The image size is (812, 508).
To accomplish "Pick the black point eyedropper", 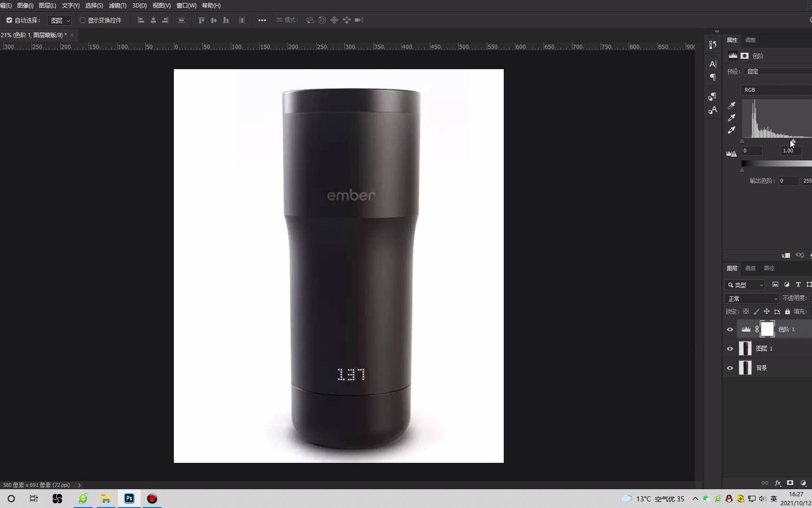I will point(732,105).
